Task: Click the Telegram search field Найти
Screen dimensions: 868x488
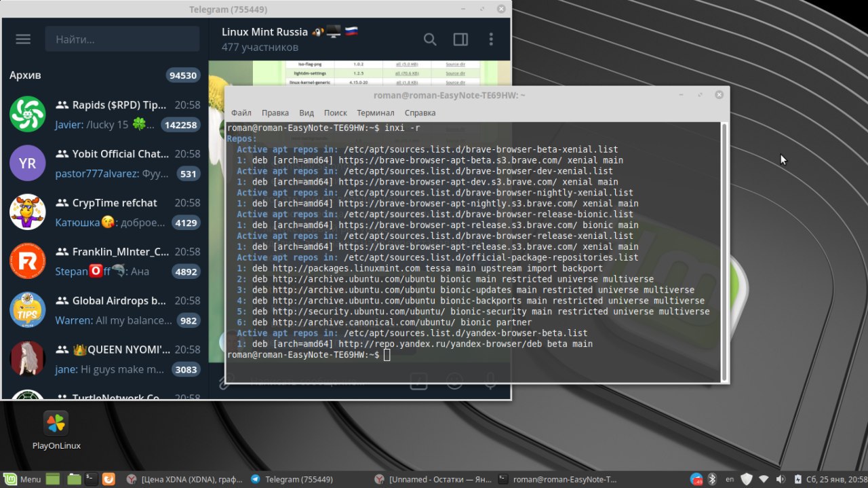Action: pyautogui.click(x=123, y=39)
